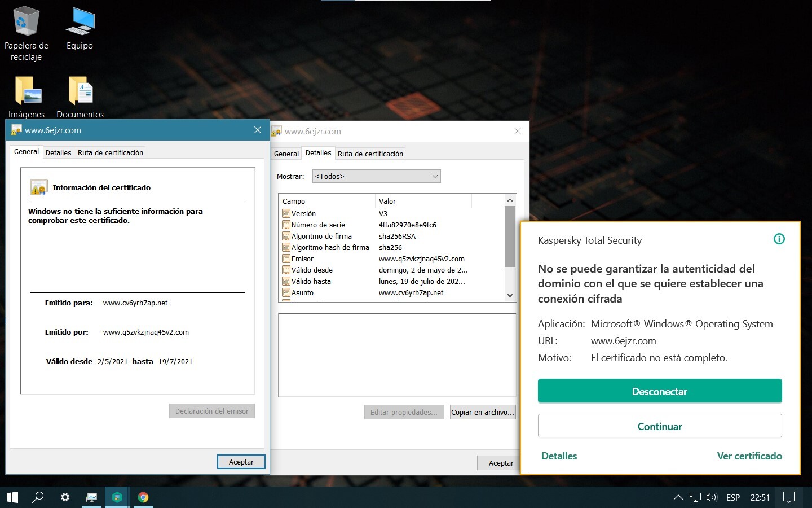Select the Algoritmo de firma field icon
The image size is (812, 508).
pos(286,236)
